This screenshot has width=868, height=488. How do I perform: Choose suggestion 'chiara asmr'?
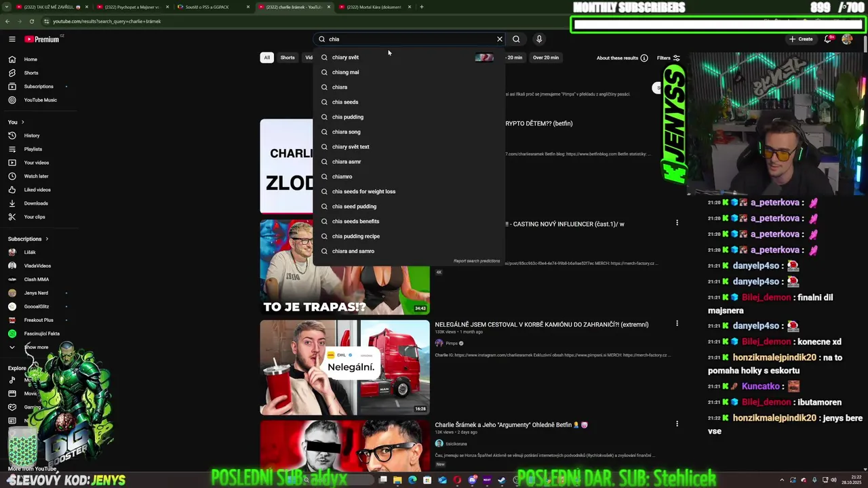[409, 162]
